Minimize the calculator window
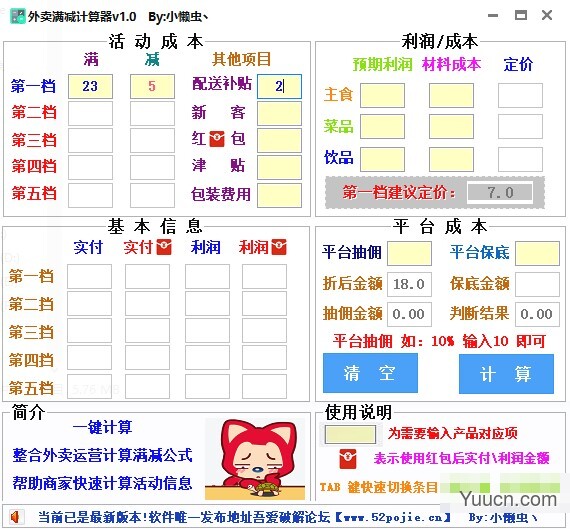Image resolution: width=570 pixels, height=529 pixels. tap(493, 16)
